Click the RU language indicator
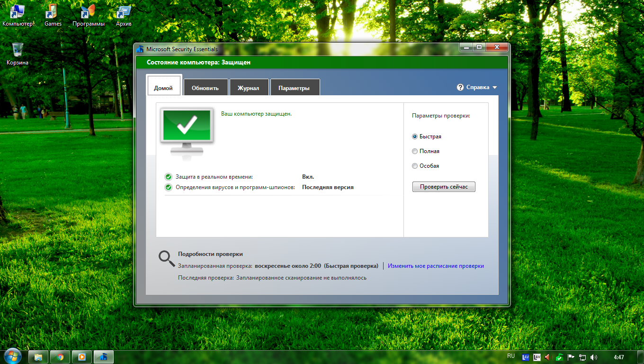The height and width of the screenshot is (364, 644). [x=511, y=356]
